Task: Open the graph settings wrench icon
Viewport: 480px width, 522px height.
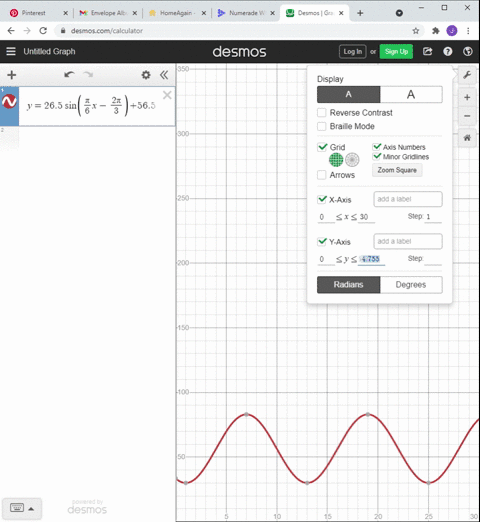Action: (467, 75)
